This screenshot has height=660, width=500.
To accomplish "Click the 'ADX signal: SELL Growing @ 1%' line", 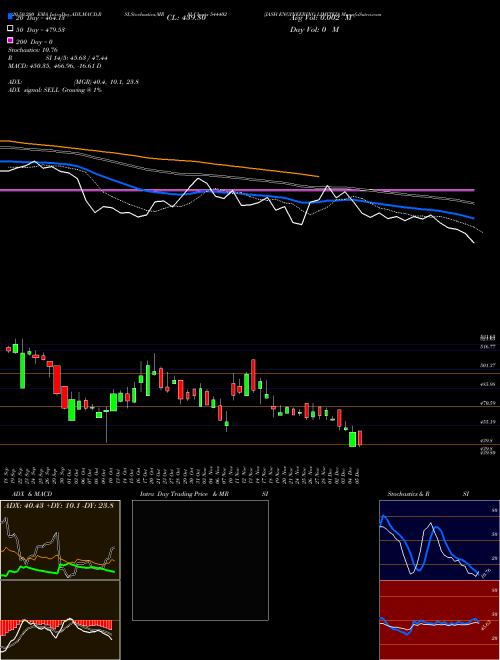I will pyautogui.click(x=55, y=90).
